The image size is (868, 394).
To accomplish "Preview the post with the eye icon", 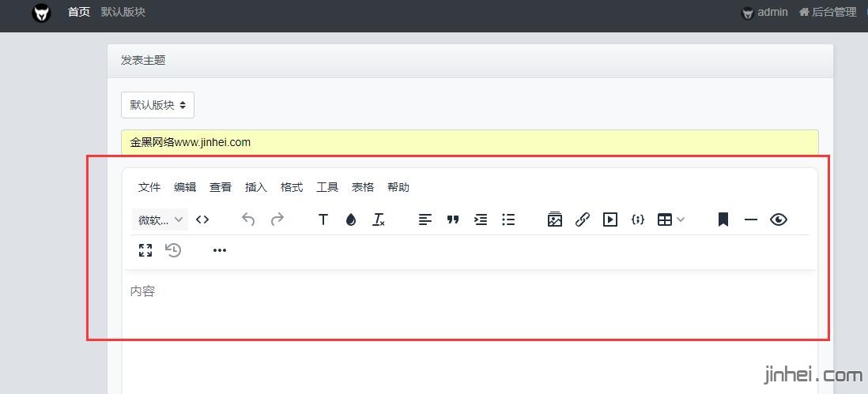I will pyautogui.click(x=779, y=220).
